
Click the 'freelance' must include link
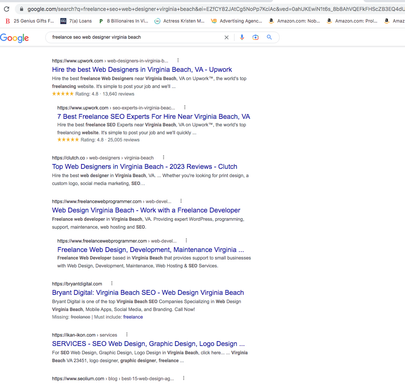(133, 317)
